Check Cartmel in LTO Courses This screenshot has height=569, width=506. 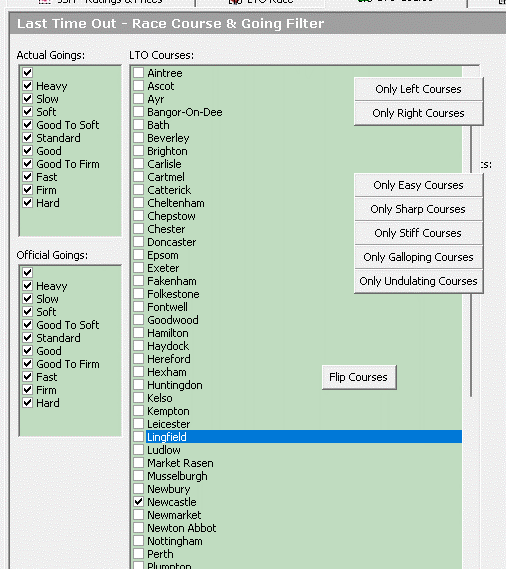tap(138, 177)
